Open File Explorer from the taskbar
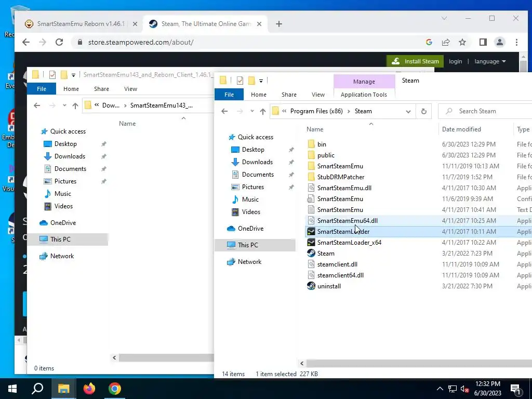532x399 pixels. pyautogui.click(x=64, y=389)
